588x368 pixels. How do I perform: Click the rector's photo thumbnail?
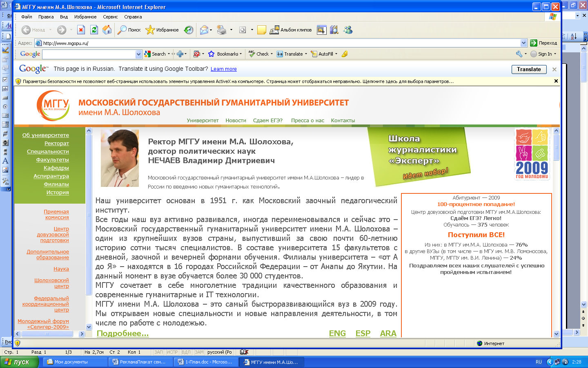point(120,158)
